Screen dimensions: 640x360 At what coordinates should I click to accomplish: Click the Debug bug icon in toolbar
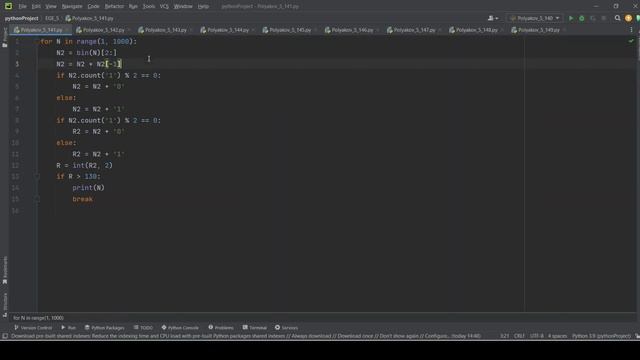pos(582,18)
